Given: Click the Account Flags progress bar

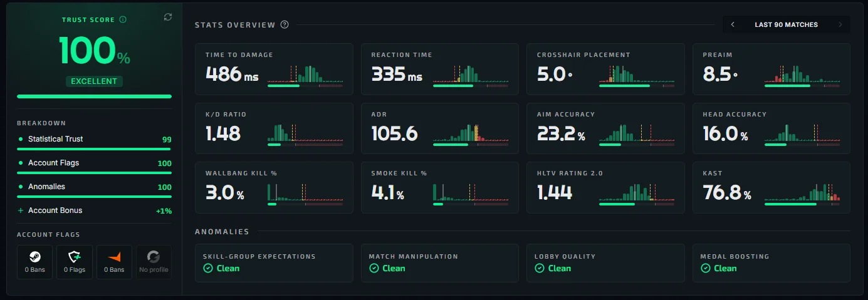Looking at the screenshot, I should click(94, 173).
